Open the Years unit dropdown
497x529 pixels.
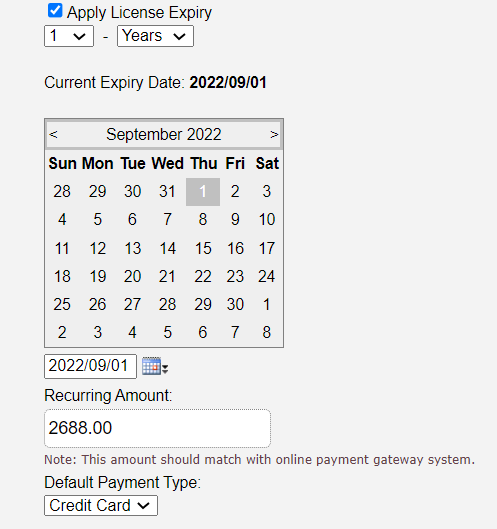coord(155,36)
